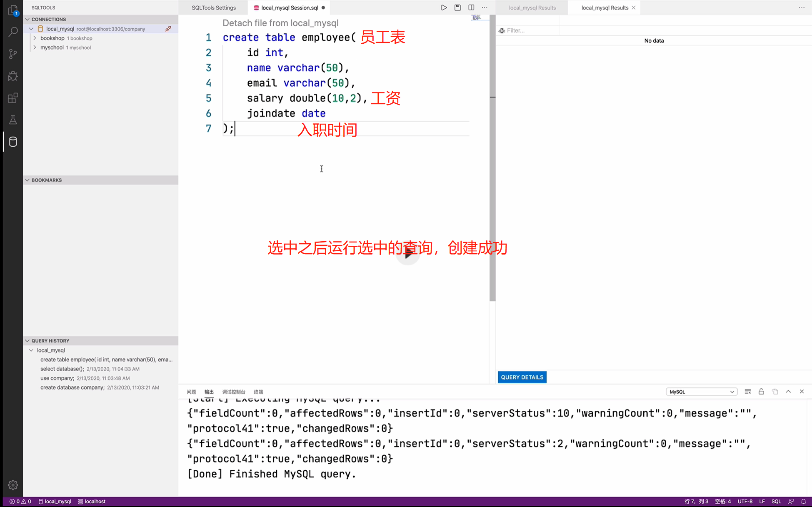This screenshot has width=812, height=507.
Task: Close the local_mysql Results tab
Action: 633,7
